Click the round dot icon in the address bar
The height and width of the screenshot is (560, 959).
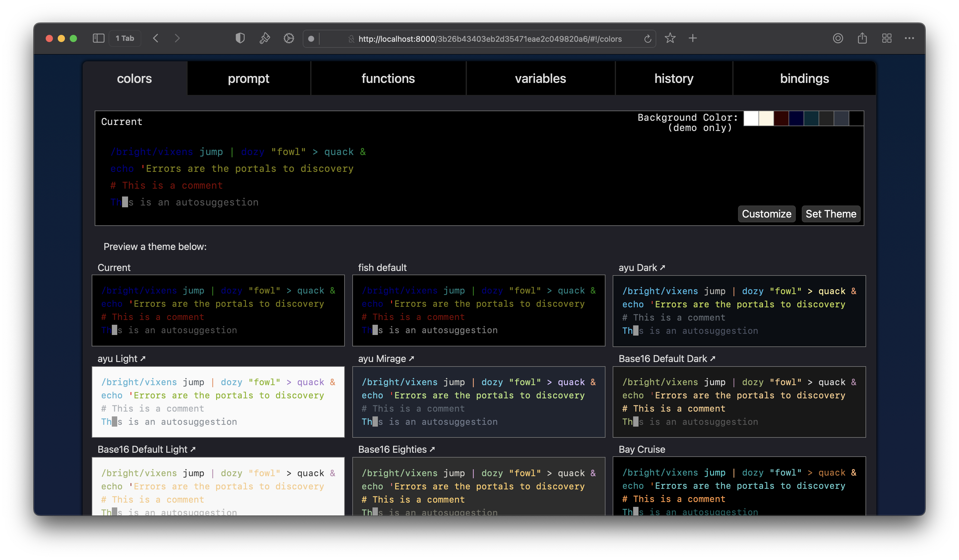pyautogui.click(x=311, y=39)
